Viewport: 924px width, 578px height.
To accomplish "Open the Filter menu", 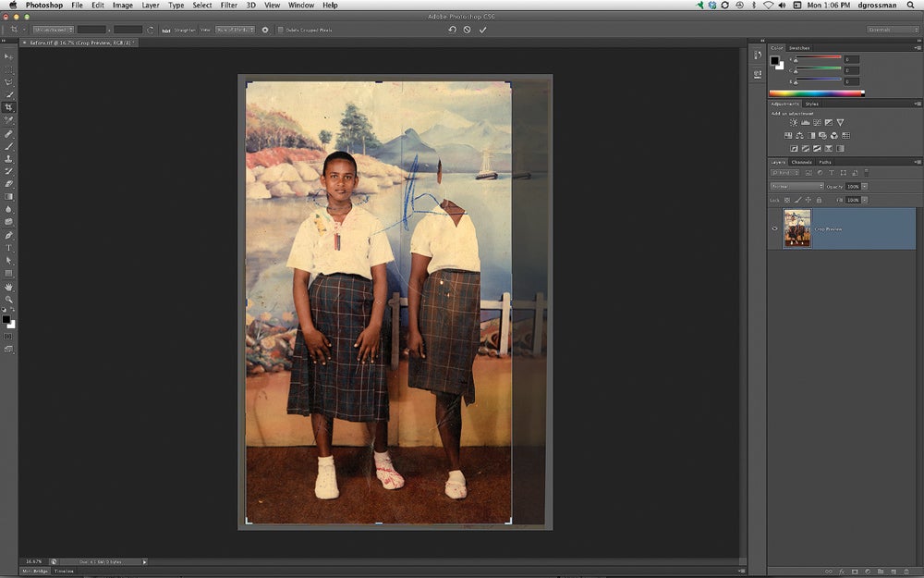I will [x=228, y=5].
